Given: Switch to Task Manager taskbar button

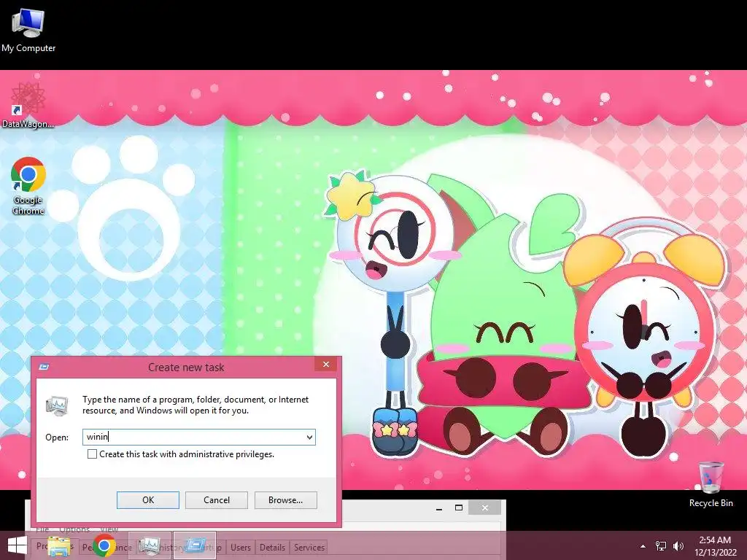Looking at the screenshot, I should [150, 545].
